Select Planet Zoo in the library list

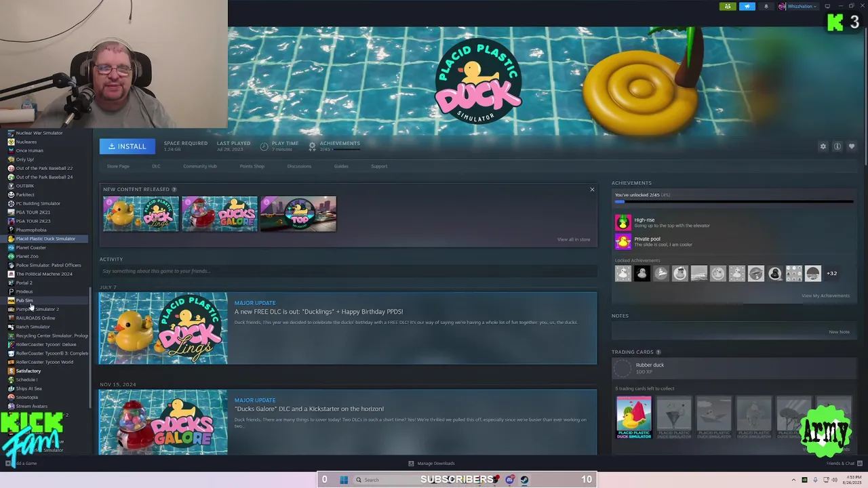click(x=27, y=256)
